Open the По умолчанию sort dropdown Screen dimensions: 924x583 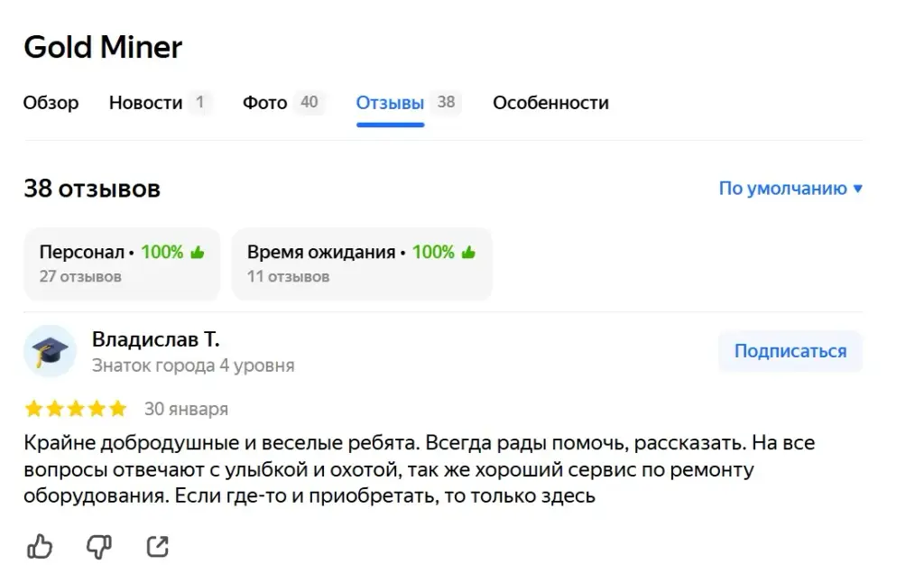point(790,189)
